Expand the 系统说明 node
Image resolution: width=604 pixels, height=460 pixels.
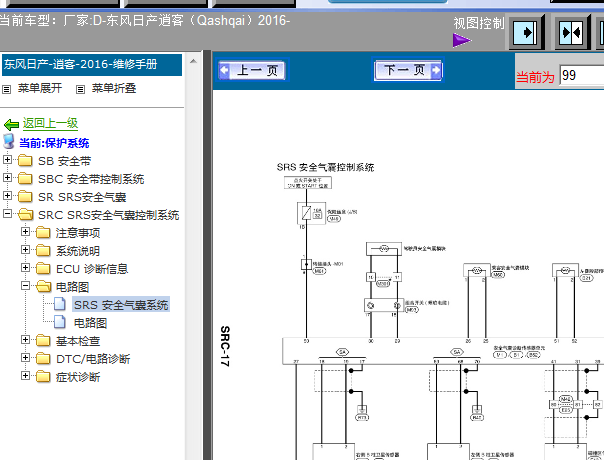tap(25, 249)
